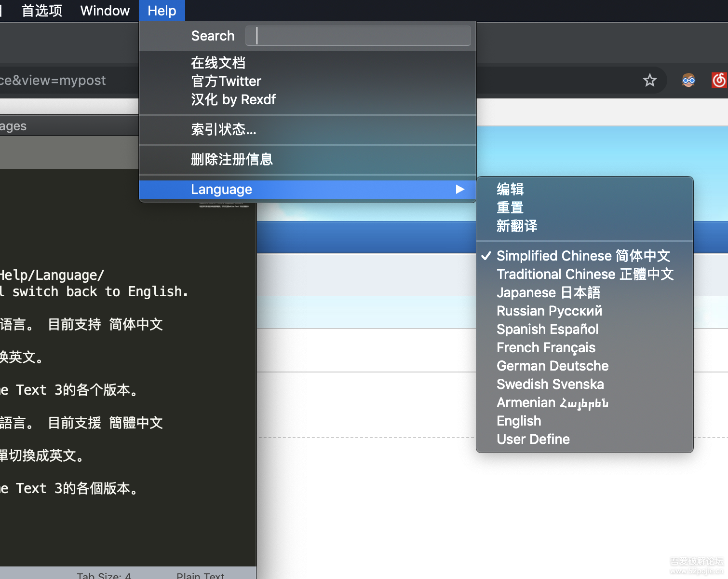Click 索引状态... menu item
728x579 pixels.
point(223,129)
